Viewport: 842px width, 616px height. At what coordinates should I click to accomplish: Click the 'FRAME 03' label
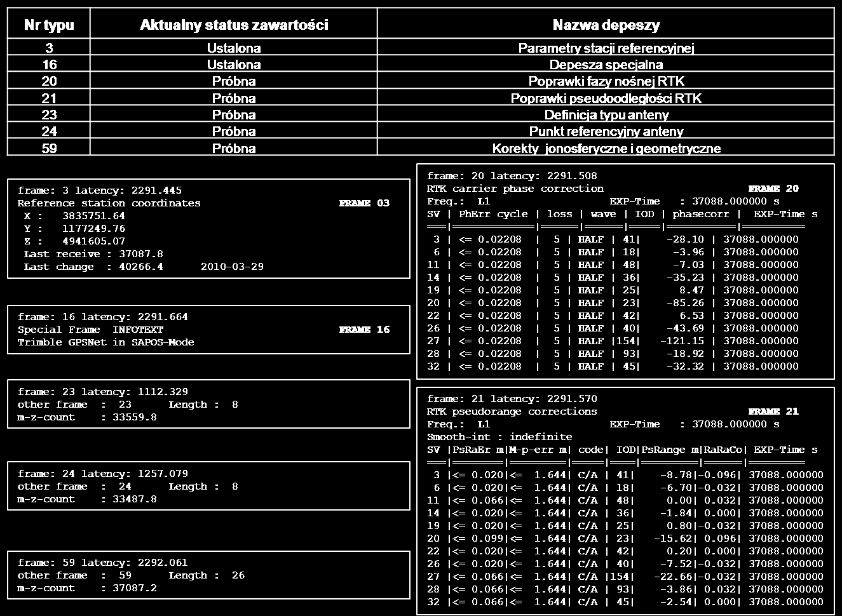[364, 203]
